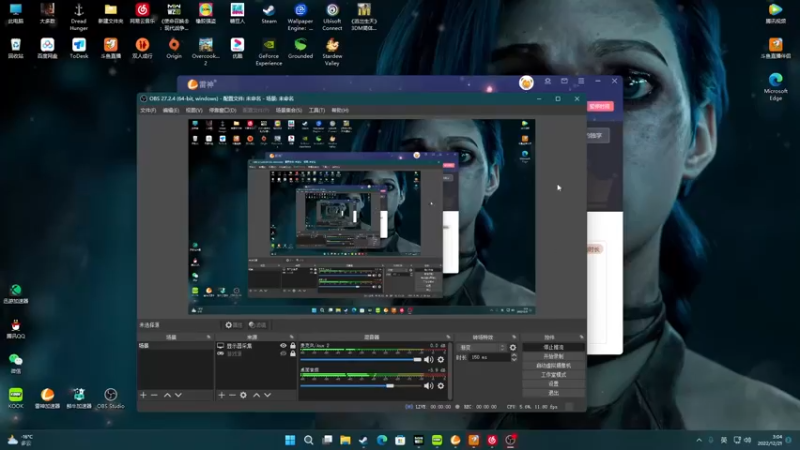Open the 视图(V) menu in OBS

click(x=194, y=110)
